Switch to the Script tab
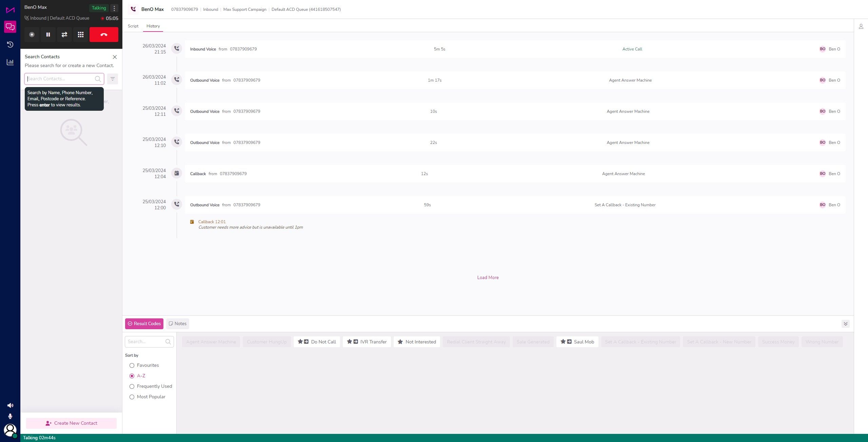 pos(133,26)
